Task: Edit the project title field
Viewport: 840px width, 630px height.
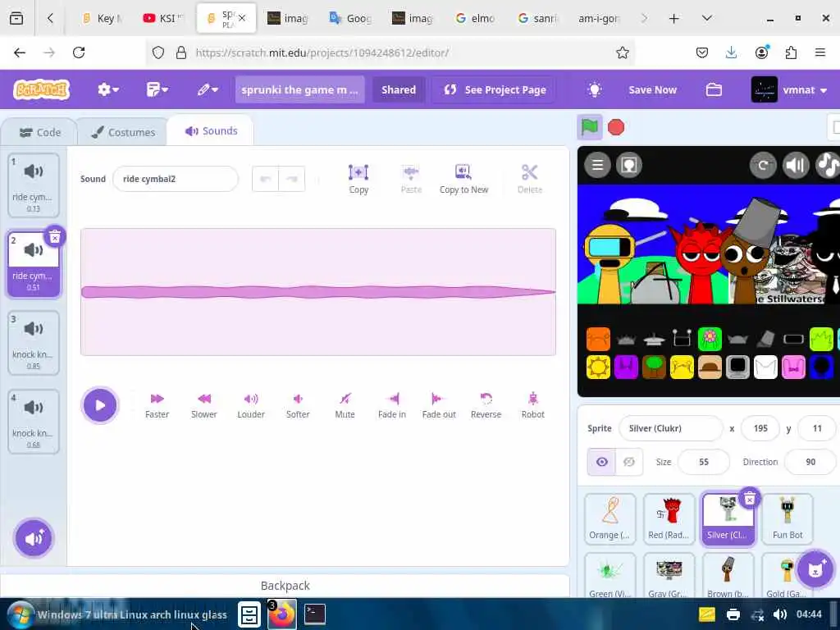Action: (299, 89)
